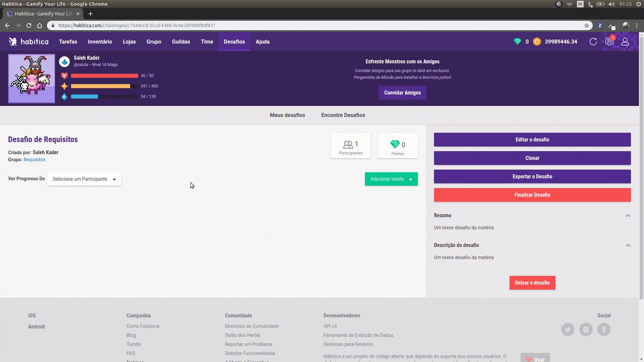Open the Guildas menu

(x=181, y=42)
